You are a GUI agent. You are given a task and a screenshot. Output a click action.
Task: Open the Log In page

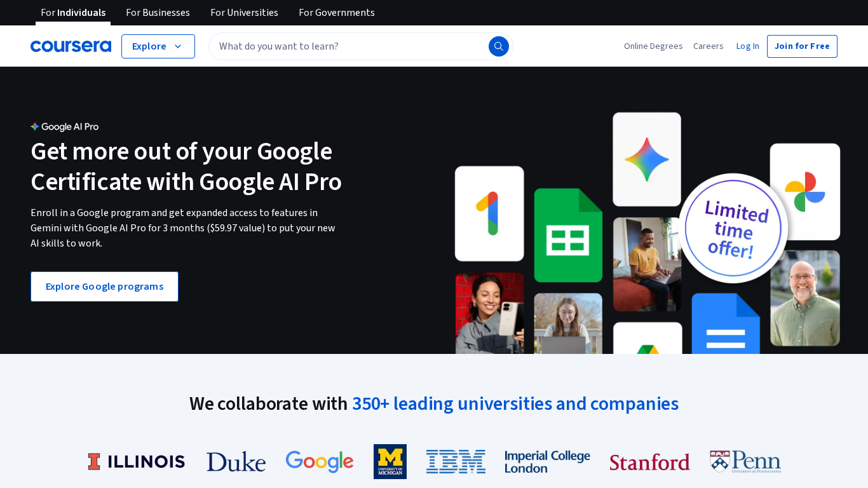tap(747, 46)
